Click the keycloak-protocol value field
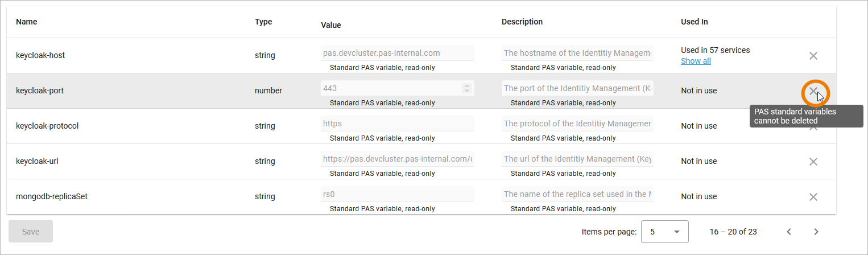Image resolution: width=868 pixels, height=255 pixels. 397,124
